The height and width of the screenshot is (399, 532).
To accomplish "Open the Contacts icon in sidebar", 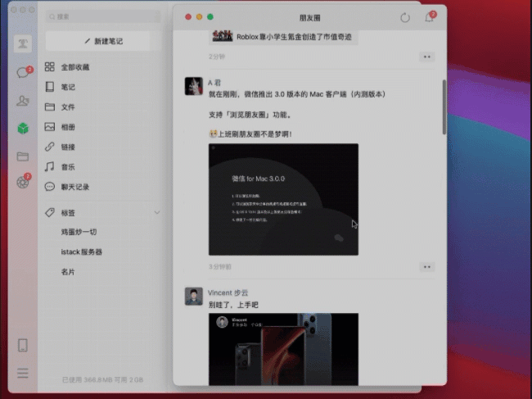I will (x=23, y=101).
